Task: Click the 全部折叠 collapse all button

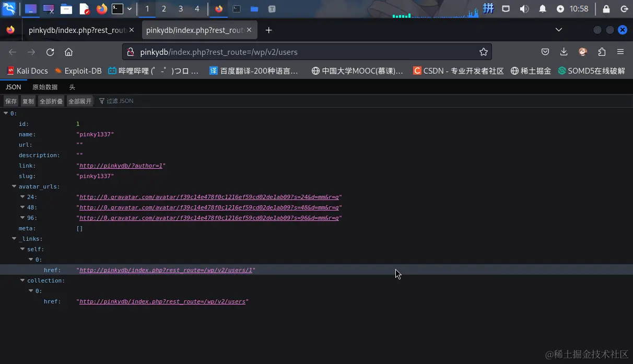Action: coord(51,101)
